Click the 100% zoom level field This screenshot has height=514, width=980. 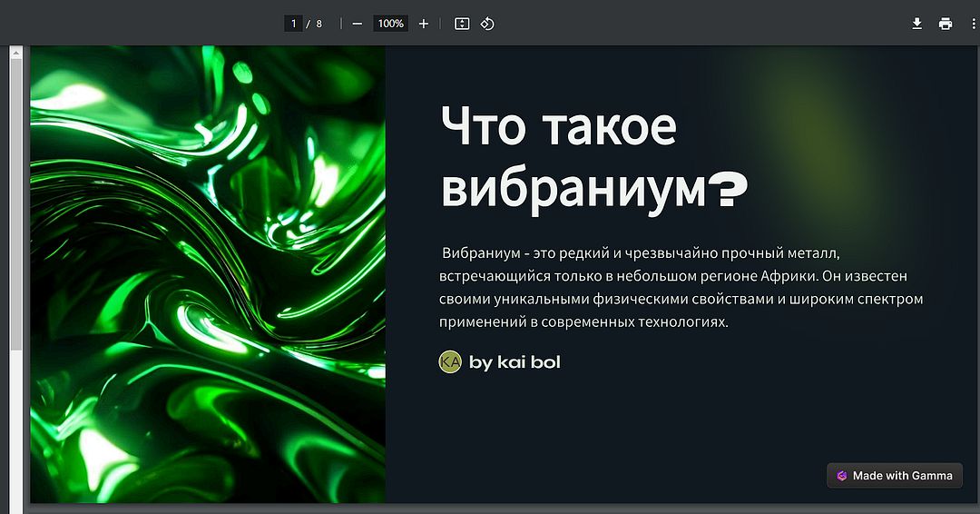pos(391,24)
